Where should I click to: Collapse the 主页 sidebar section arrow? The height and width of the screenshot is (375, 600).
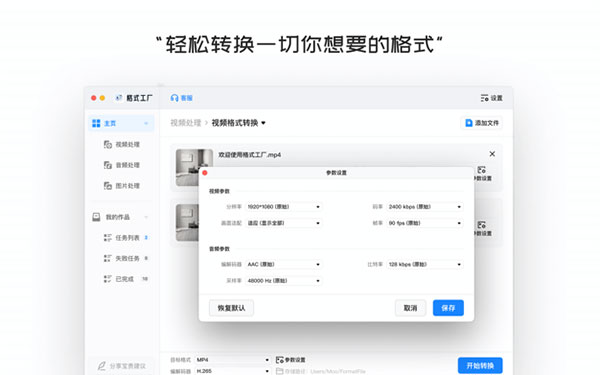click(x=146, y=123)
